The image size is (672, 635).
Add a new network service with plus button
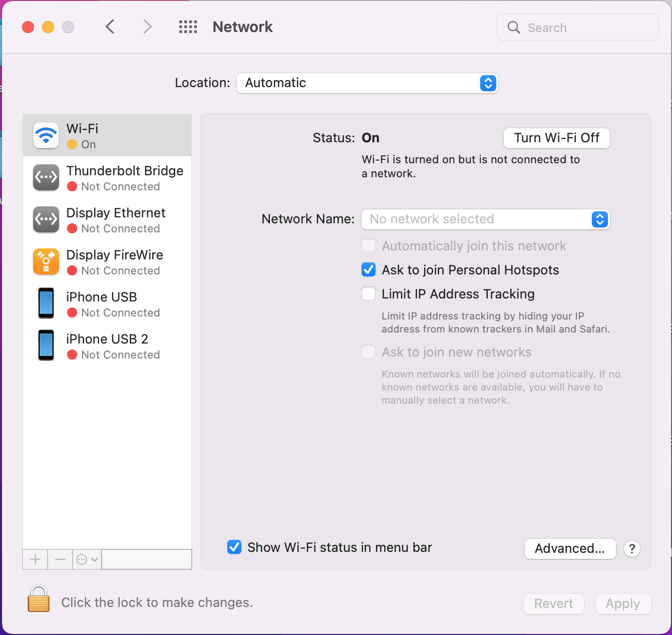[35, 559]
